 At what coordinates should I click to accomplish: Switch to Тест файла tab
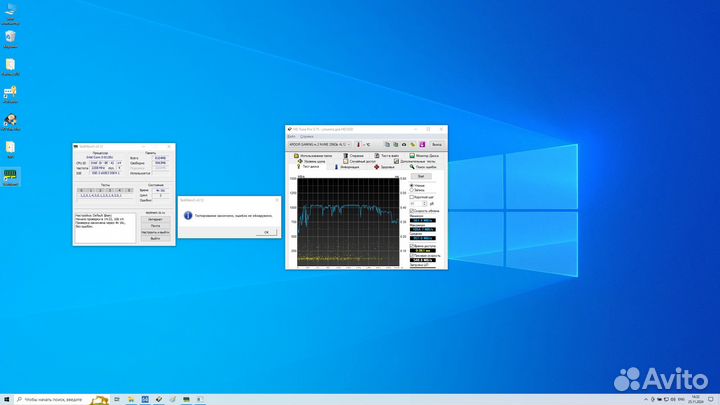click(x=387, y=156)
